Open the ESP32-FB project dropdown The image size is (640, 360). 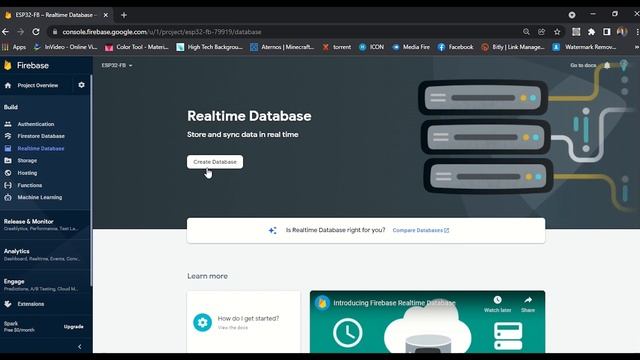coord(117,65)
